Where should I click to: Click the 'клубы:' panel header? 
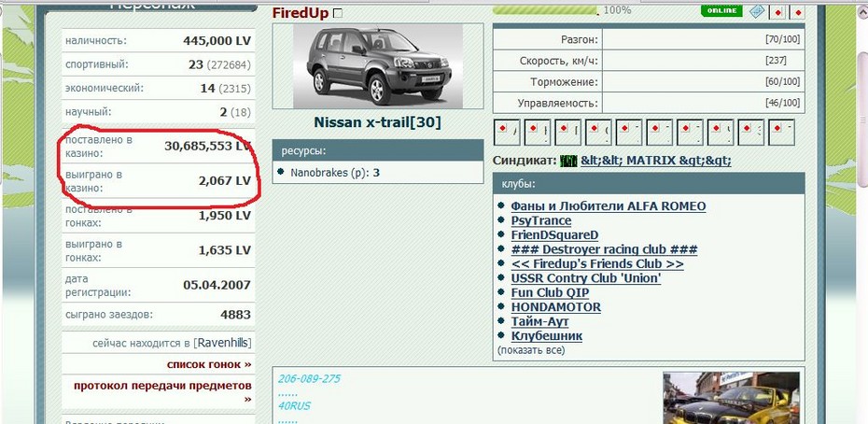click(x=649, y=183)
